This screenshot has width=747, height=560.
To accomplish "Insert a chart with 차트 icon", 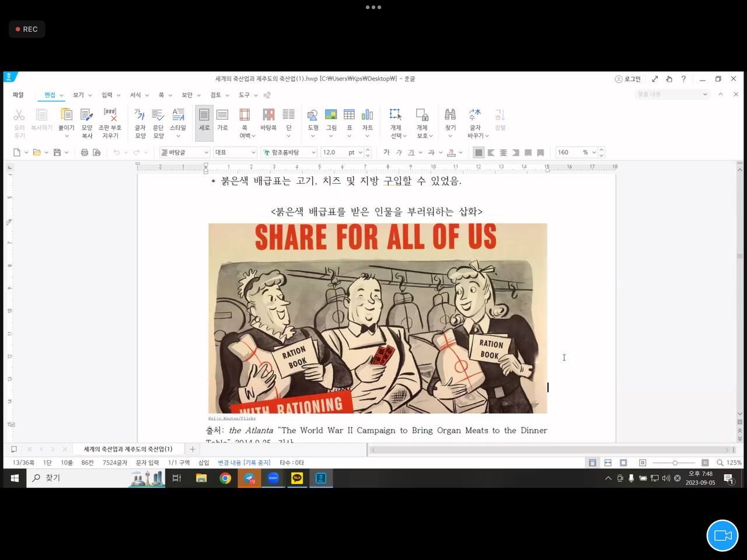I will (x=367, y=115).
